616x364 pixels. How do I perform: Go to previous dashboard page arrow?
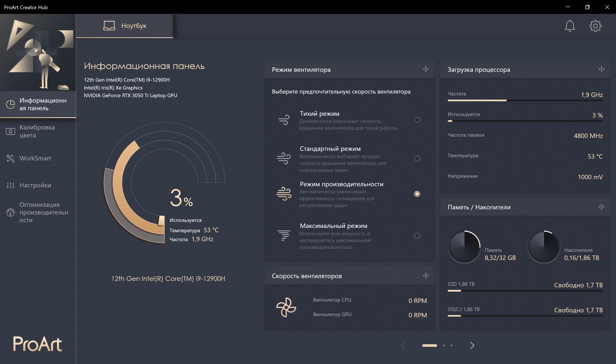pos(403,345)
